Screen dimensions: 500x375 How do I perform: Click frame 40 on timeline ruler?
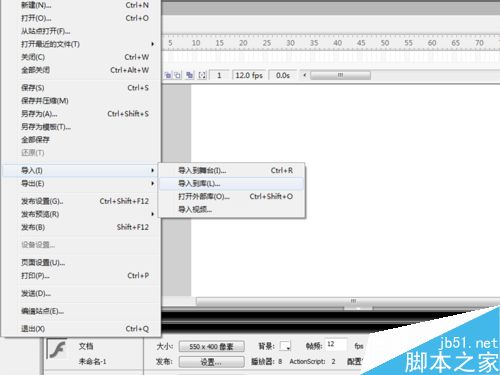click(338, 43)
